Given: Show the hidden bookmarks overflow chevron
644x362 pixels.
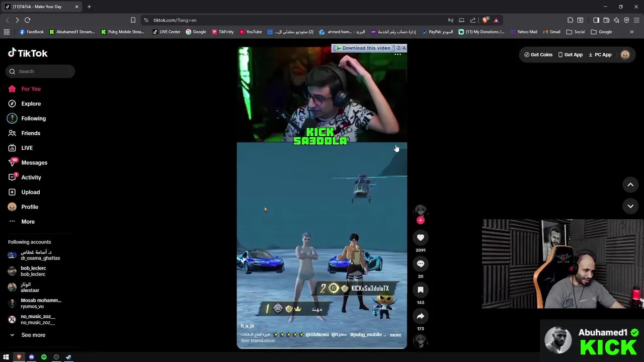Looking at the screenshot, I should (x=632, y=32).
